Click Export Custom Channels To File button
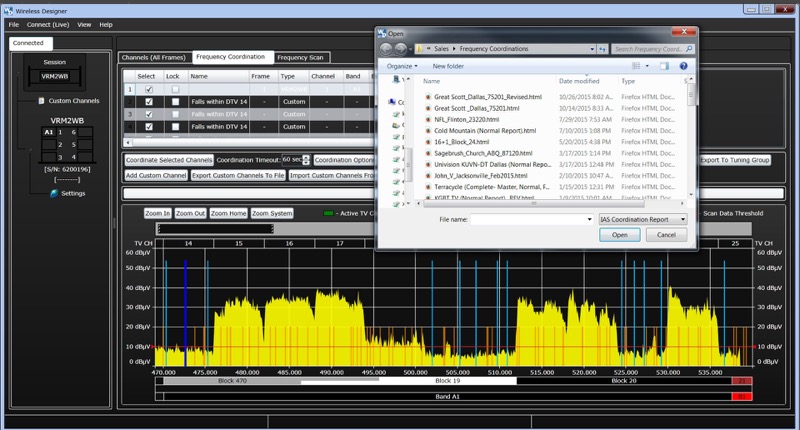800x430 pixels. [x=238, y=175]
